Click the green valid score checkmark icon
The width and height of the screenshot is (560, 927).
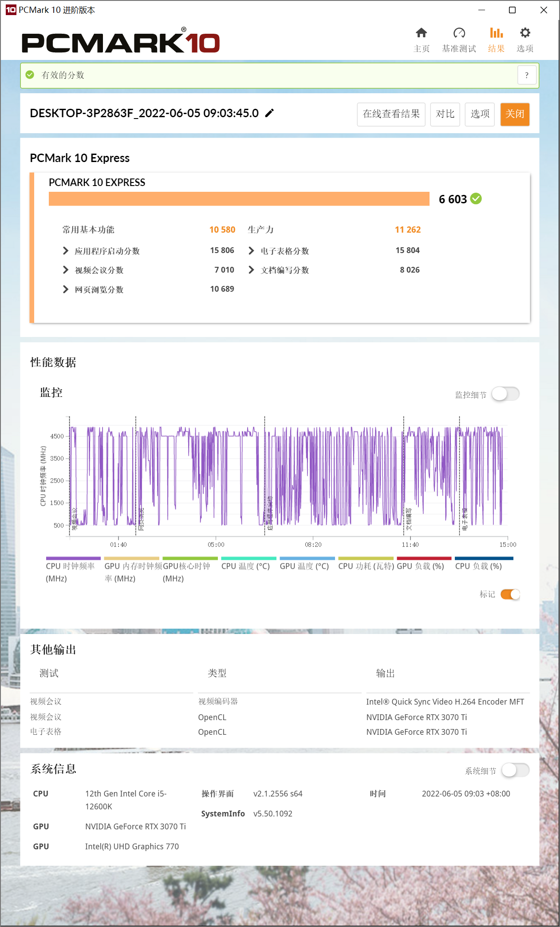(x=30, y=75)
